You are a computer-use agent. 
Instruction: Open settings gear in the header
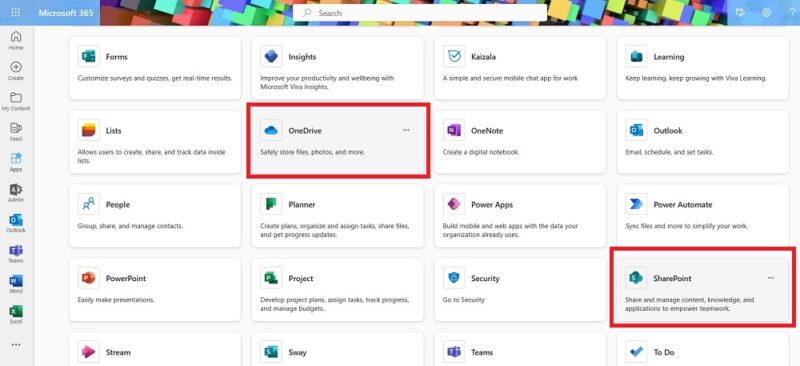click(766, 13)
